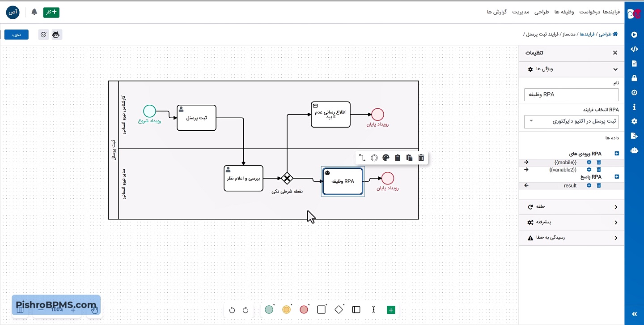Select the pool/lane shape tool

click(x=356, y=310)
